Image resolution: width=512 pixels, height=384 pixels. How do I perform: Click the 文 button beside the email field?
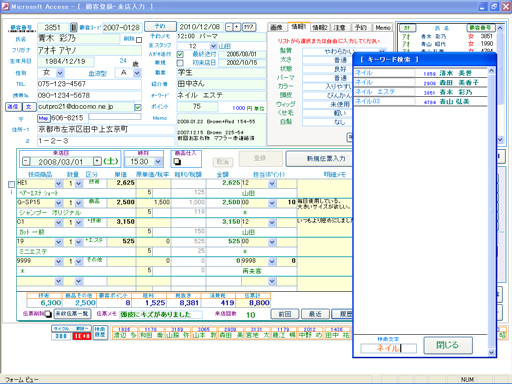tap(29, 107)
